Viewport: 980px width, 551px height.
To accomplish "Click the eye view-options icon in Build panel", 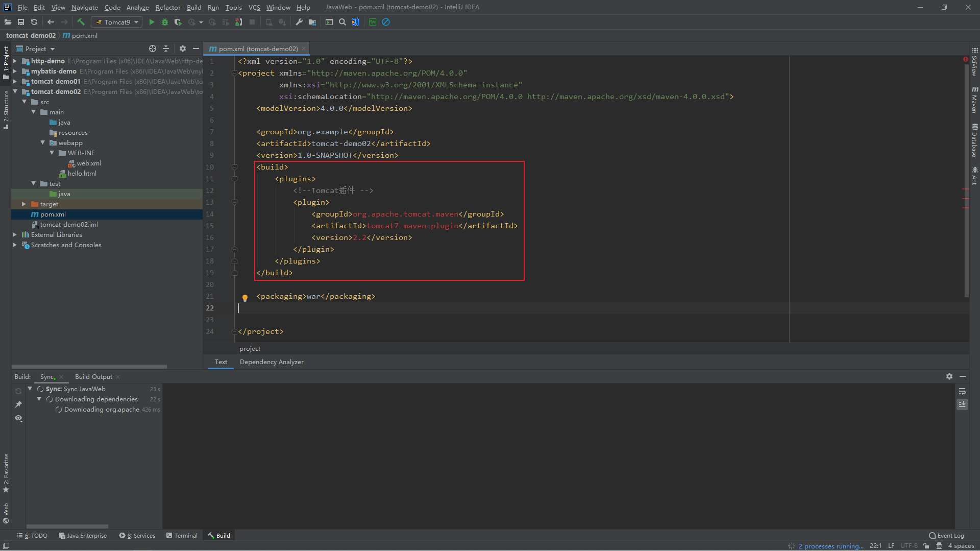I will point(18,418).
